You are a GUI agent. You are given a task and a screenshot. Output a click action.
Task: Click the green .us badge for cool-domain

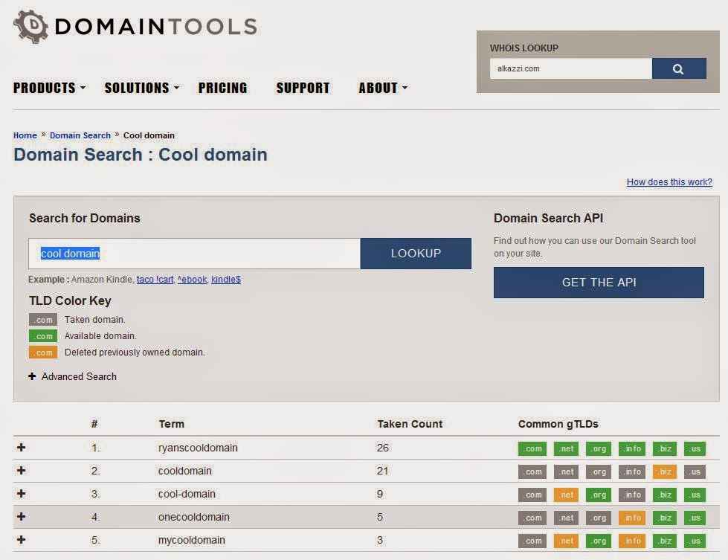coord(694,495)
